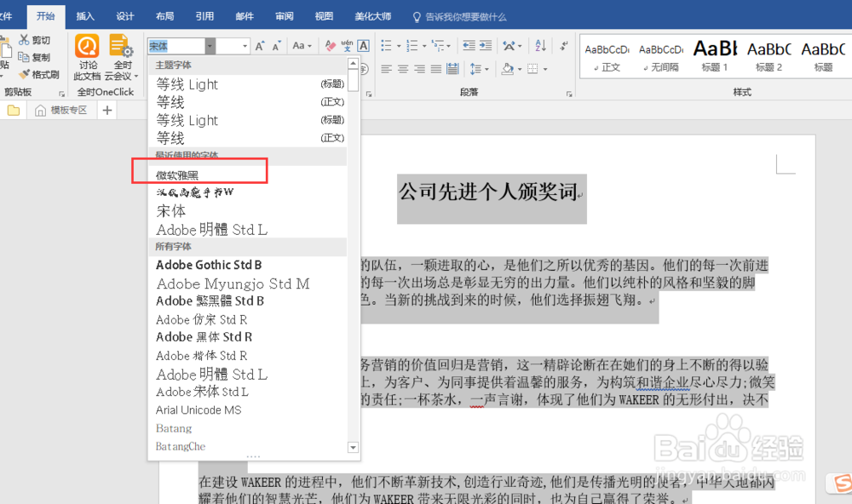Viewport: 852px width, 504px height.
Task: Apply shading with the paint bucket icon
Action: (506, 70)
